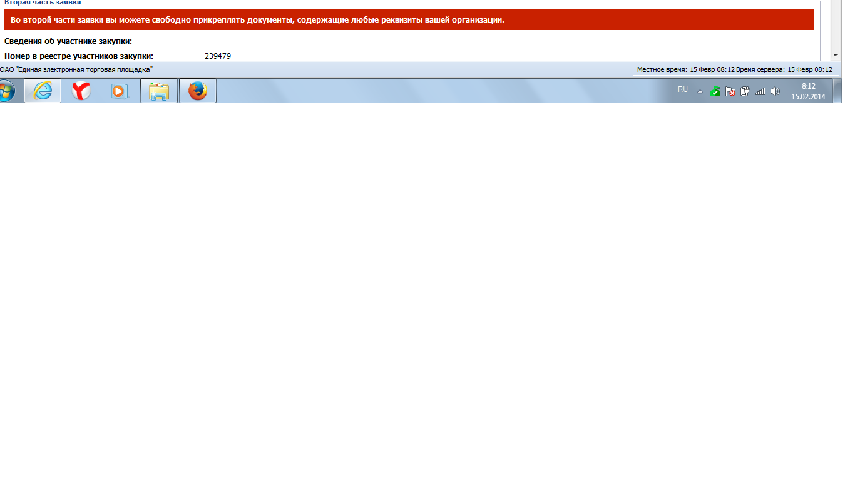Open the RU input language selector
This screenshot has height=504, width=855.
[683, 90]
